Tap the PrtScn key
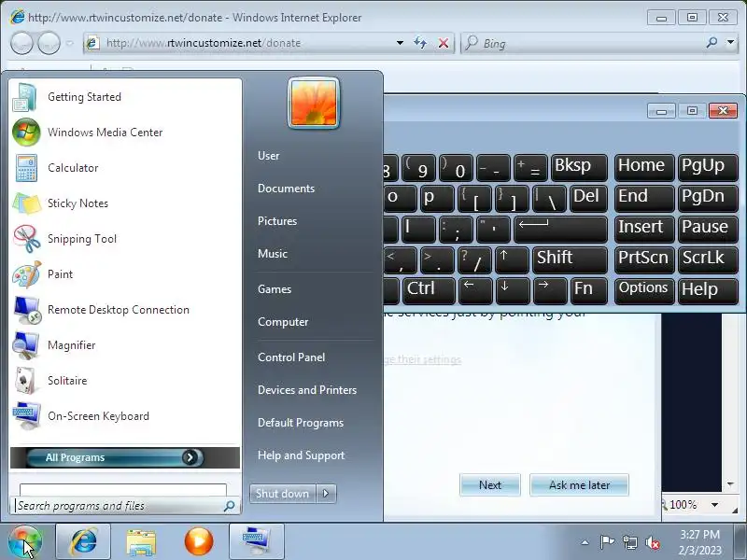Image resolution: width=747 pixels, height=560 pixels. (644, 260)
